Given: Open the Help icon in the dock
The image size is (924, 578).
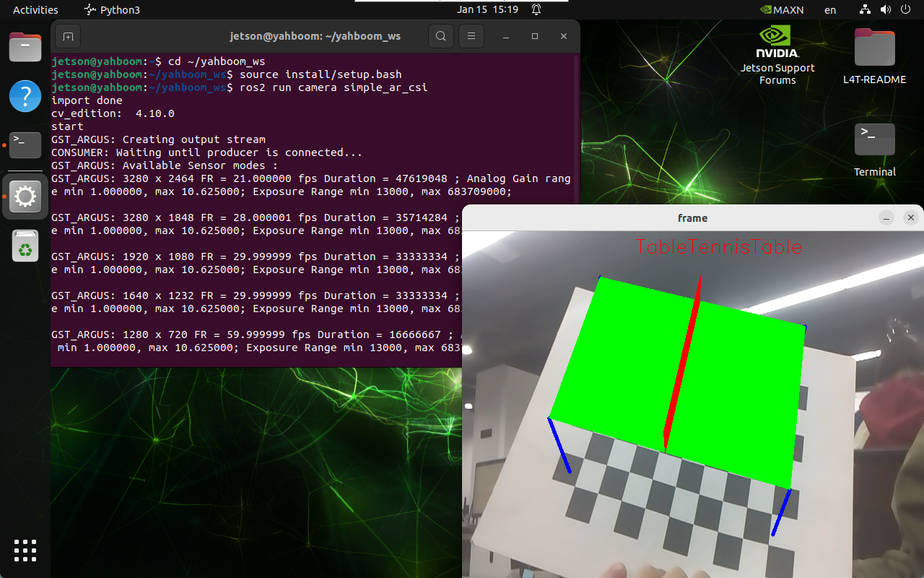Looking at the screenshot, I should point(25,95).
